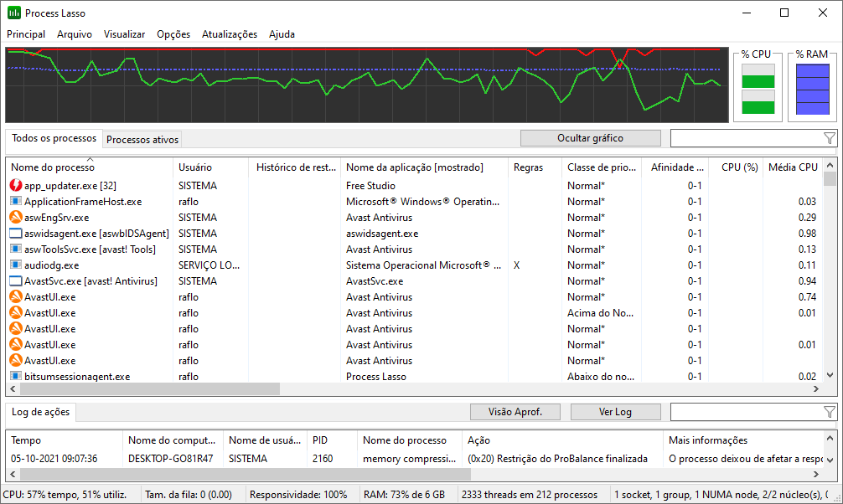Click status bar RAM: 73% de 6 GB
This screenshot has width=843, height=504.
404,494
